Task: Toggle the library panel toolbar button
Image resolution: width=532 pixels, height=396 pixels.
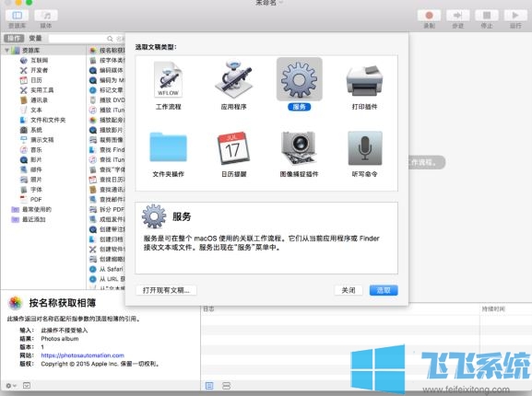Action: (x=17, y=16)
